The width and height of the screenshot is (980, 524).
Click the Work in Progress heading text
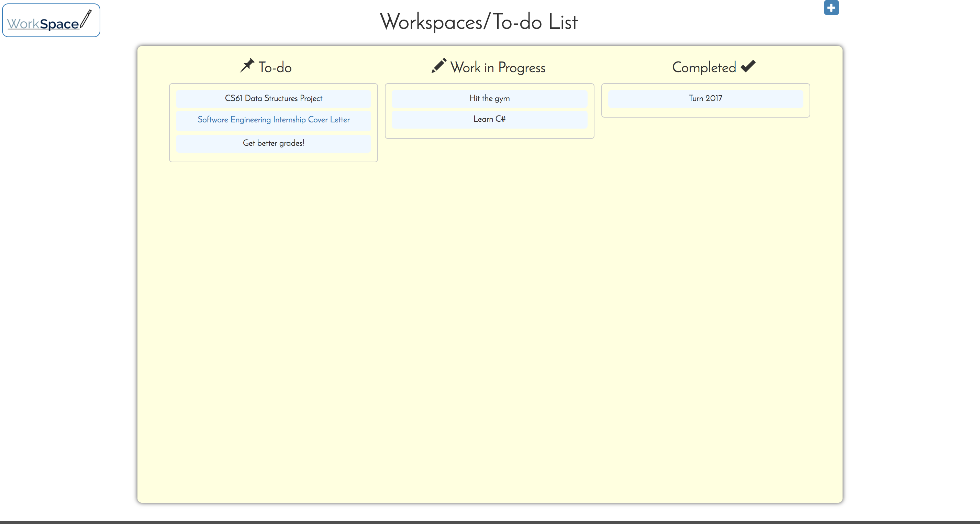point(498,67)
